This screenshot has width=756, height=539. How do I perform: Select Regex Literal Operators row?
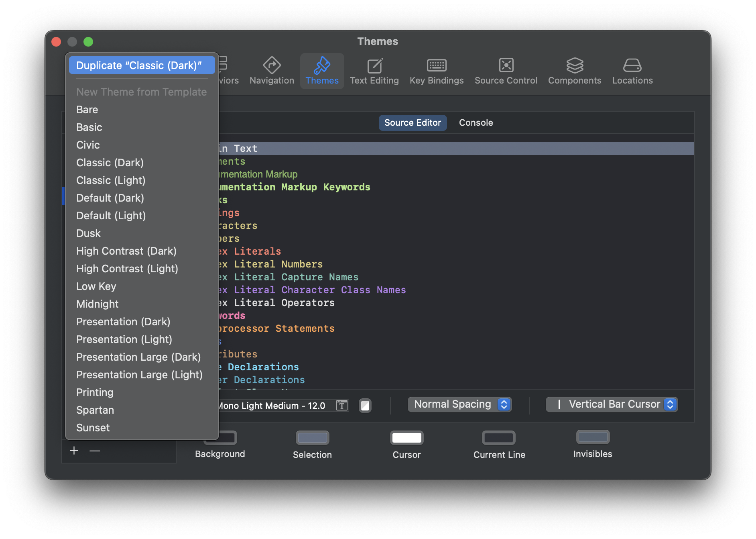pos(457,303)
